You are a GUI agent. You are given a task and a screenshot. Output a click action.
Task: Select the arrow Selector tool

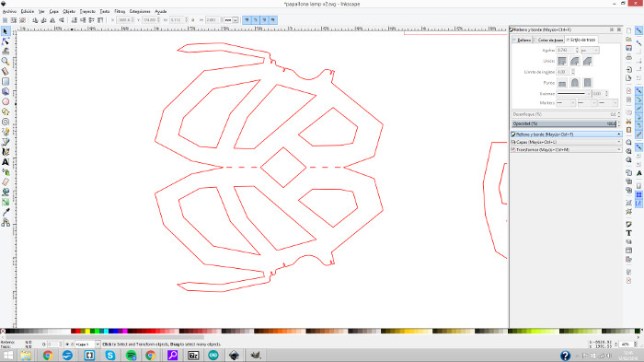click(x=6, y=31)
